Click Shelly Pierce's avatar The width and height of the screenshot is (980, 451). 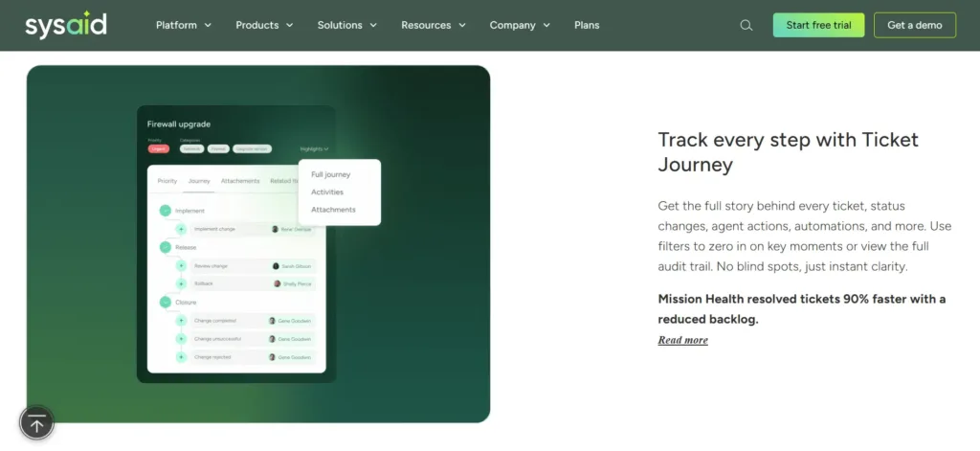point(277,283)
